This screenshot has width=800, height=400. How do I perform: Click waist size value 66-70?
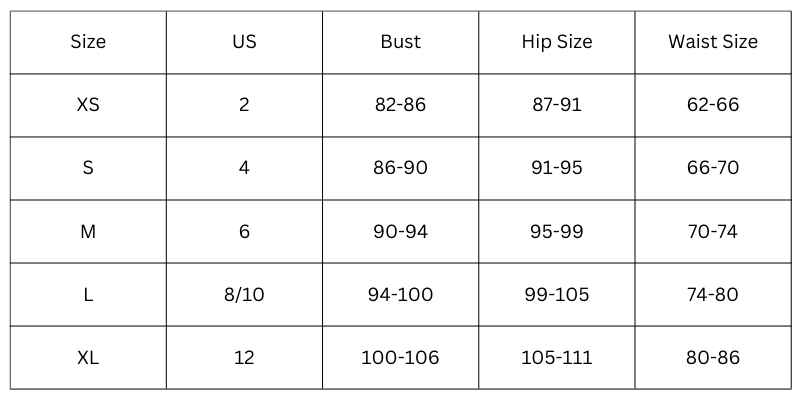pos(713,168)
